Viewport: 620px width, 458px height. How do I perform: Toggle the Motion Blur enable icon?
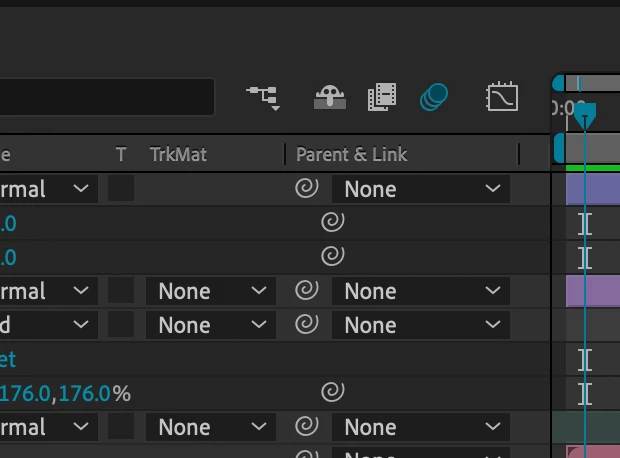(x=434, y=97)
